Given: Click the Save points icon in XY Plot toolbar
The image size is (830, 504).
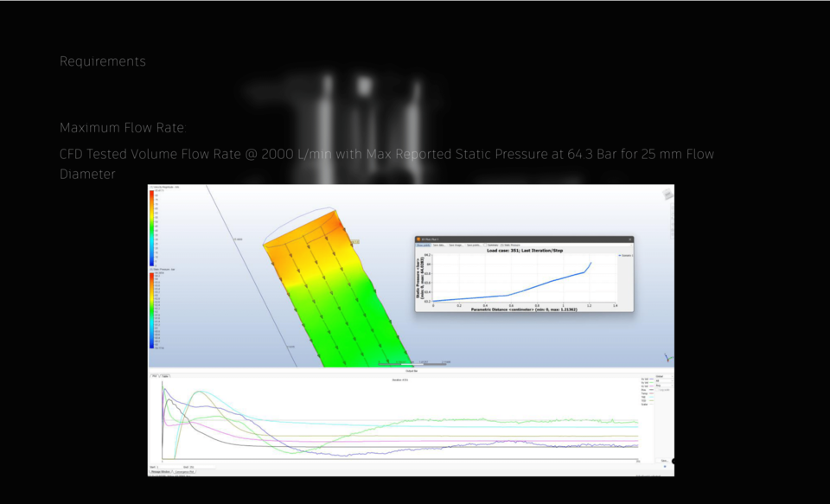Looking at the screenshot, I should tap(472, 245).
